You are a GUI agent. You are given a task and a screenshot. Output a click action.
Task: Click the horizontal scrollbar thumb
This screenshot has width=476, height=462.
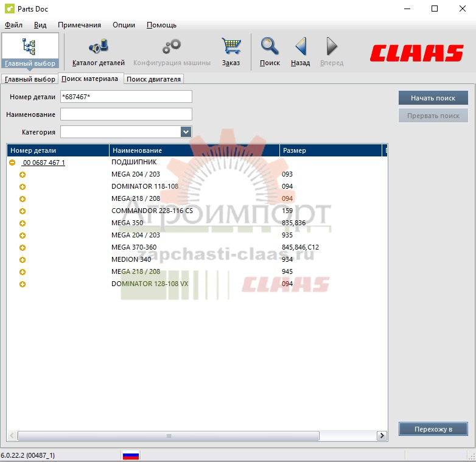(x=169, y=436)
